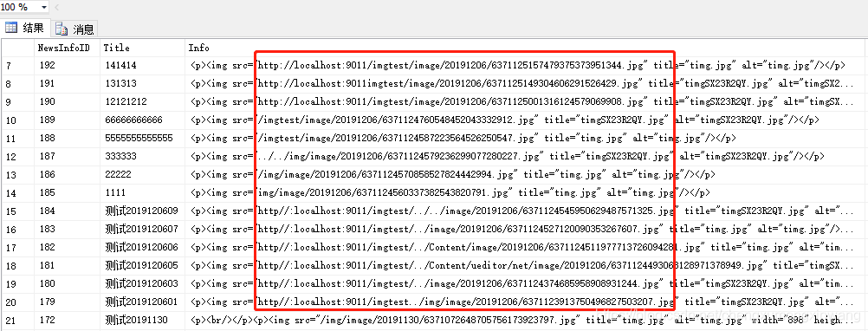Select the row header numbered 21
The width and height of the screenshot is (868, 331).
point(17,320)
